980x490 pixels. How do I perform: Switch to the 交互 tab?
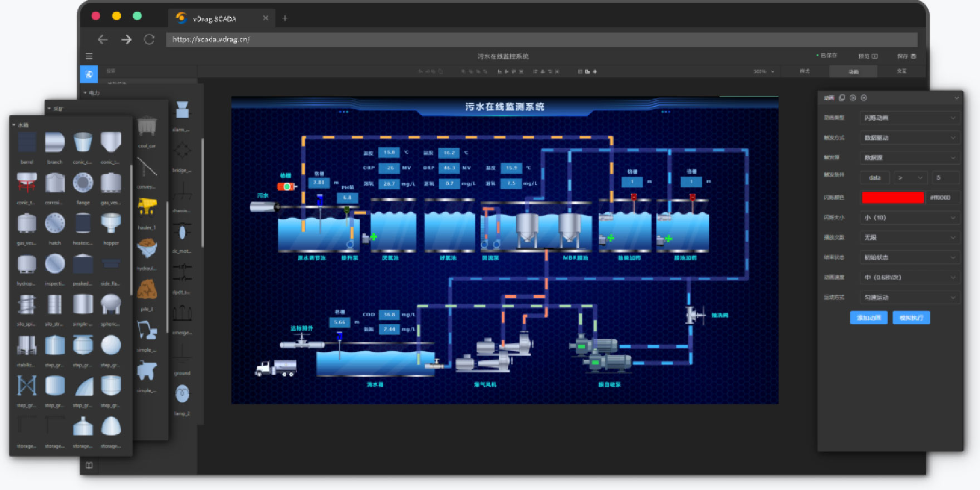(901, 71)
